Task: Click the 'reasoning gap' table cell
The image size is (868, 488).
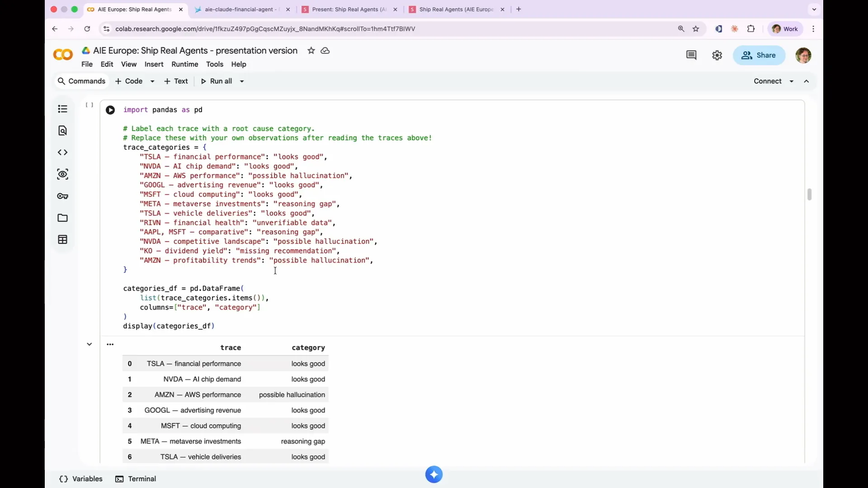Action: (x=303, y=441)
